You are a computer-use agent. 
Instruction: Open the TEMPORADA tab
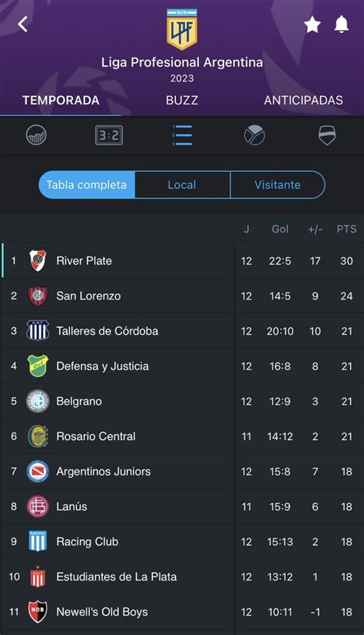[x=61, y=101]
